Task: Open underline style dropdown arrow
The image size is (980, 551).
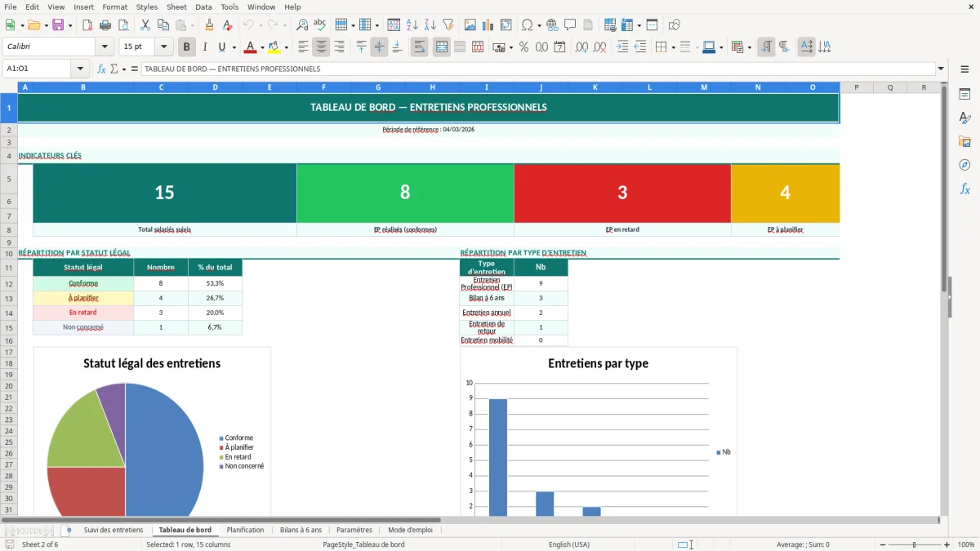Action: (234, 47)
